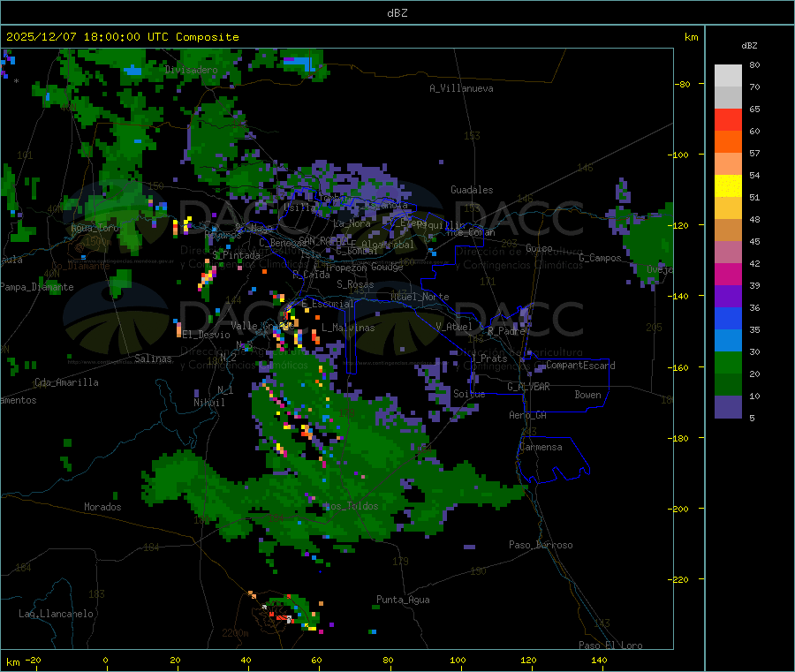The image size is (795, 672).
Task: Click the Cda_Amarilla label
Action: pyautogui.click(x=66, y=382)
